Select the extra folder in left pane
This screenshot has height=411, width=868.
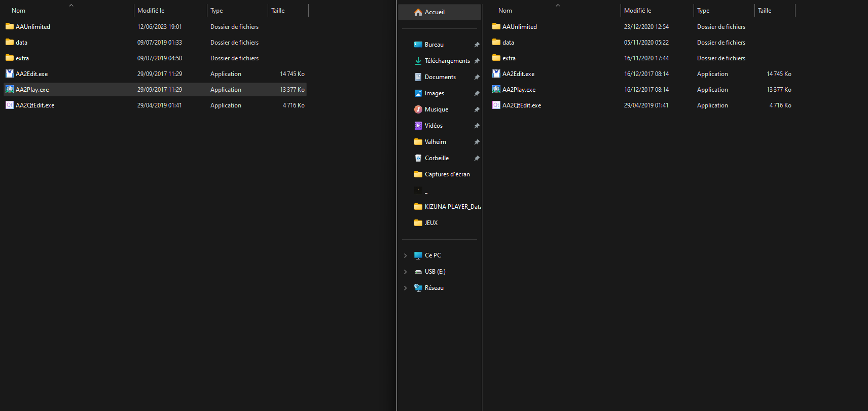(22, 58)
